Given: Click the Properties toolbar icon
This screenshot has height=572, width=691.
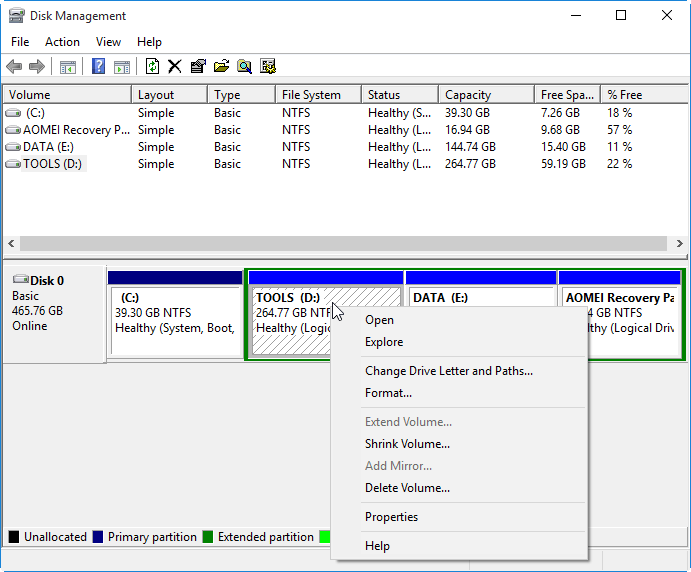Looking at the screenshot, I should (198, 67).
